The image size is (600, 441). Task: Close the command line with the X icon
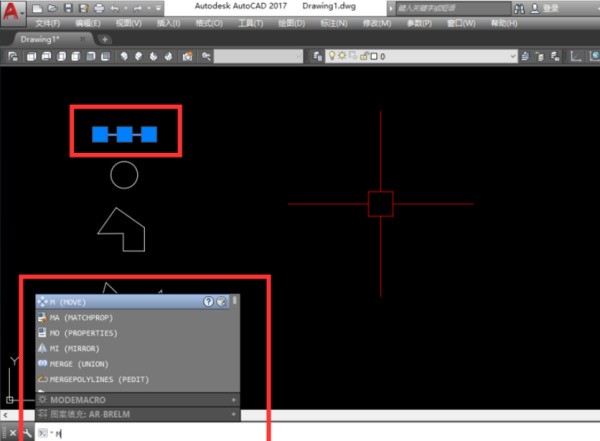click(10, 433)
